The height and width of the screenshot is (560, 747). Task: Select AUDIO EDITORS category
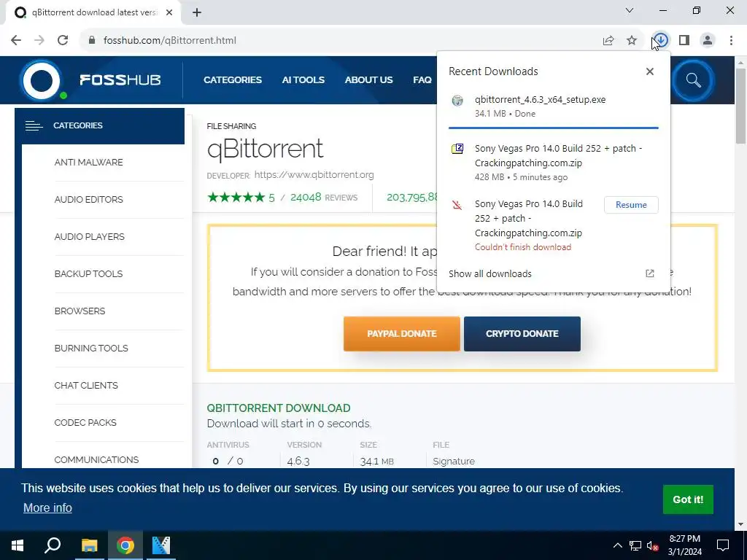(x=88, y=200)
